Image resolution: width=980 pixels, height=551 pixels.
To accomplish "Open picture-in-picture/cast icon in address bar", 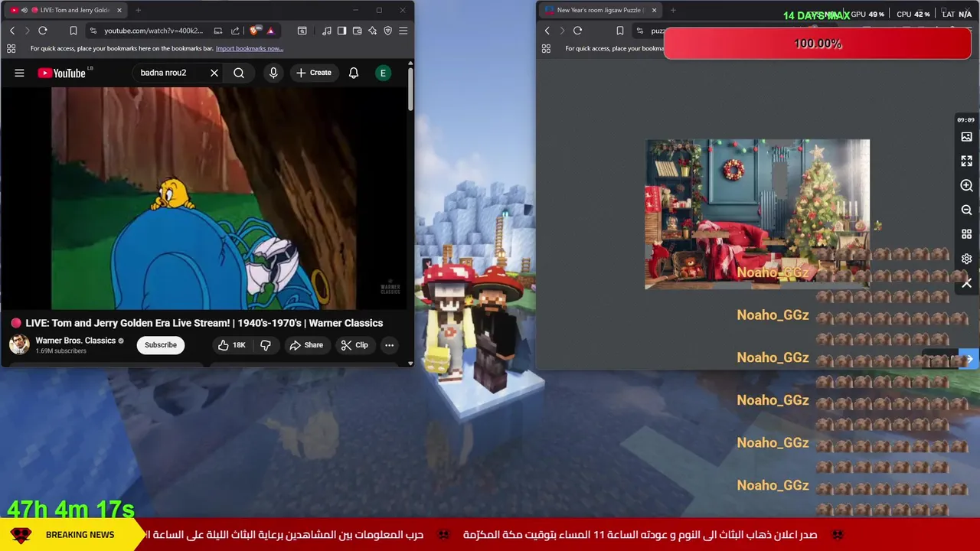I will pyautogui.click(x=218, y=31).
